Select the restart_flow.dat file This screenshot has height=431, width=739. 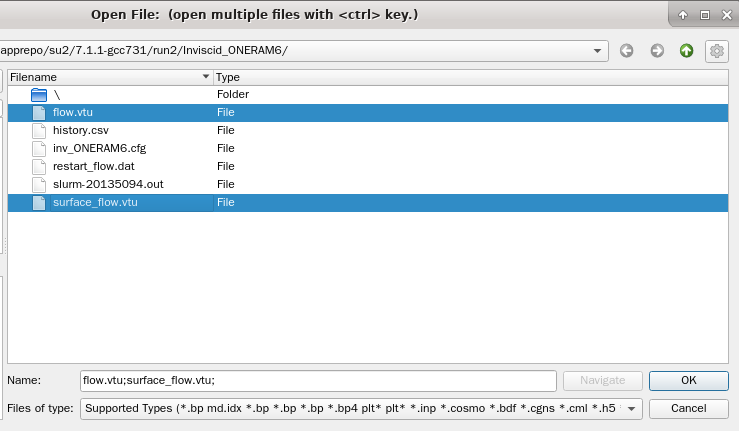(93, 166)
